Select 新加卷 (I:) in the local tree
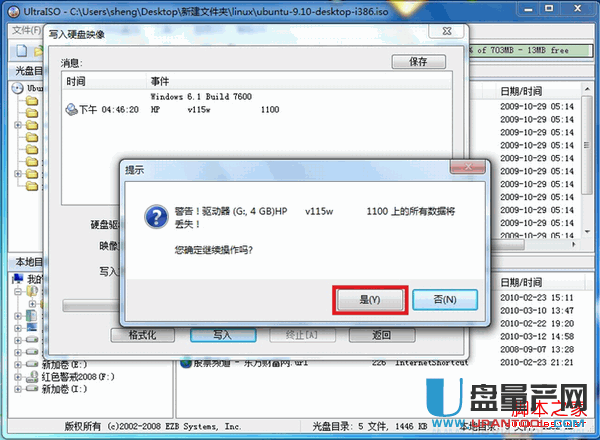The image size is (600, 440). tap(64, 389)
